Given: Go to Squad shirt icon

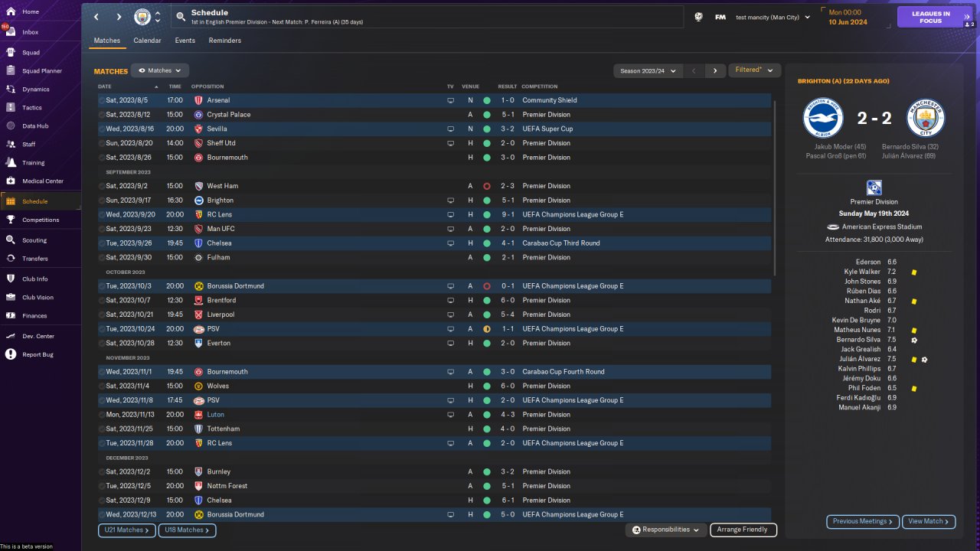Looking at the screenshot, I should 11,53.
